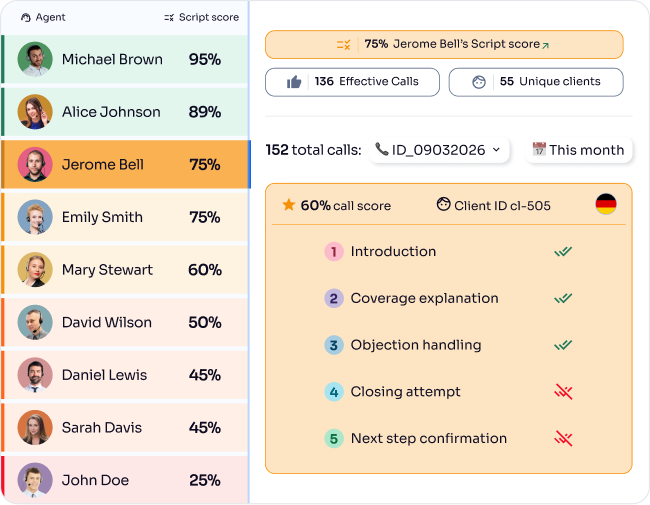This screenshot has height=505, width=650.
Task: Select agent Mary Stewart row
Action: 125,270
